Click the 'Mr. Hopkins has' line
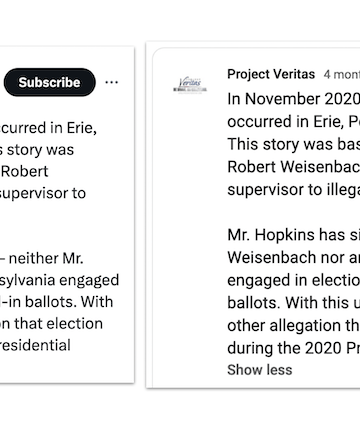This screenshot has width=360, height=426. (x=294, y=235)
